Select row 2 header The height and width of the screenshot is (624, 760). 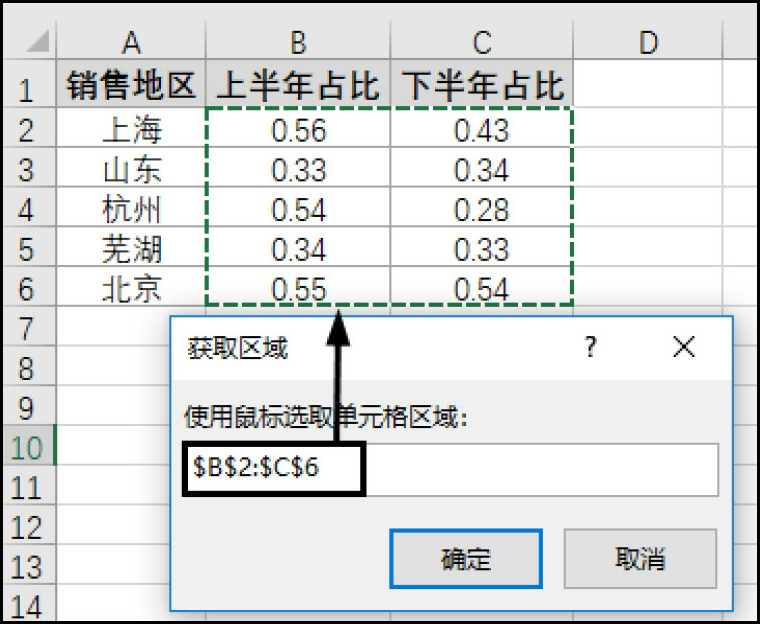coord(29,127)
